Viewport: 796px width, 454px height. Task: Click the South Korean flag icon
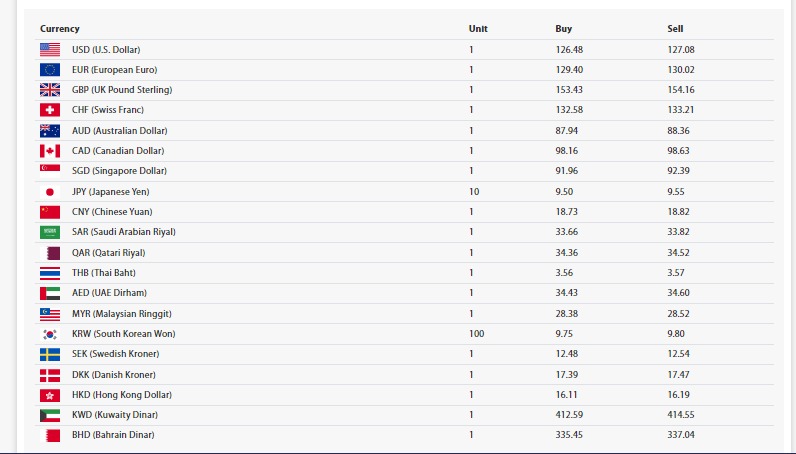pos(50,334)
